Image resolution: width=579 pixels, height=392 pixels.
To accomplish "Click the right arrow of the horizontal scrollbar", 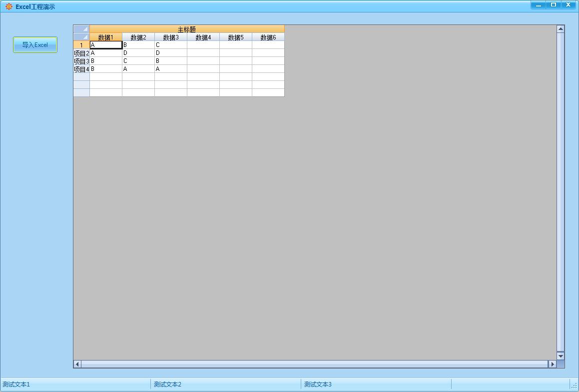I will 552,364.
